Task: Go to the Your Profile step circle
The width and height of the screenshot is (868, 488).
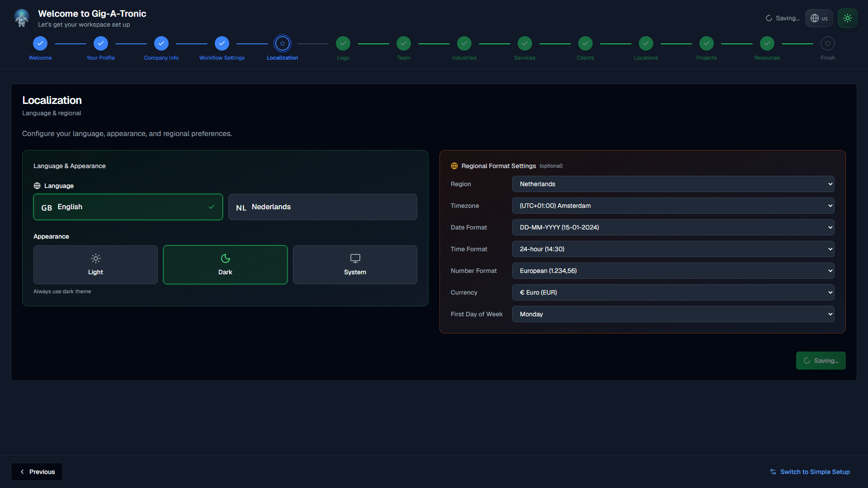Action: 101,43
